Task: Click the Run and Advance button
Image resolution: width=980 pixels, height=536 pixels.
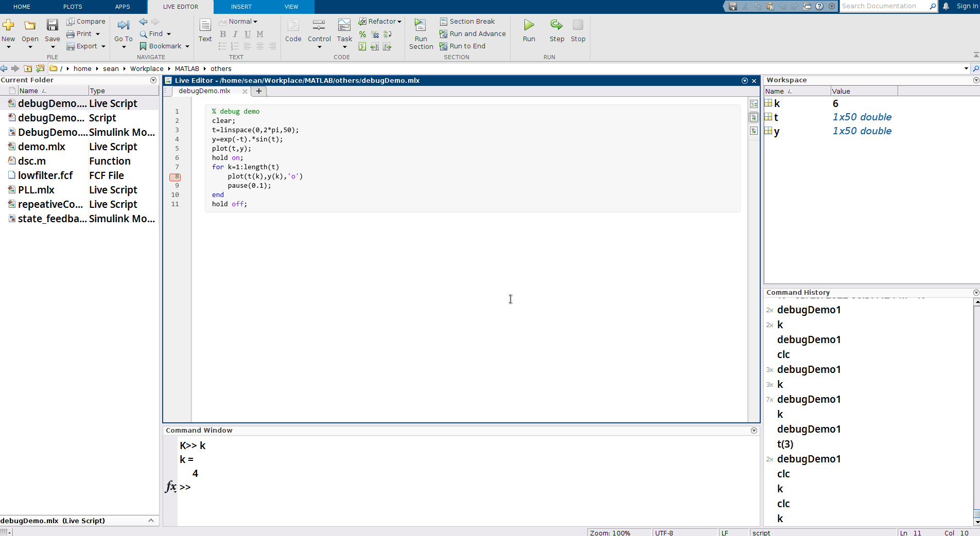Action: [x=472, y=33]
